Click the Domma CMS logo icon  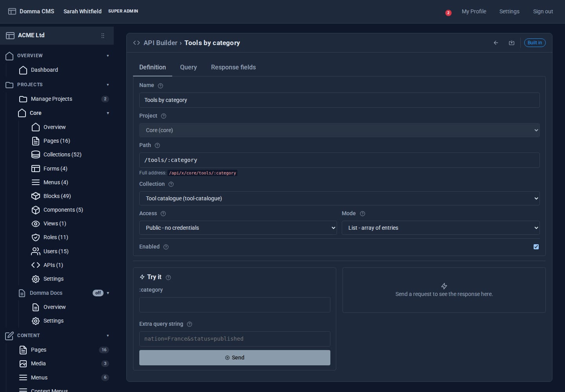pyautogui.click(x=12, y=11)
